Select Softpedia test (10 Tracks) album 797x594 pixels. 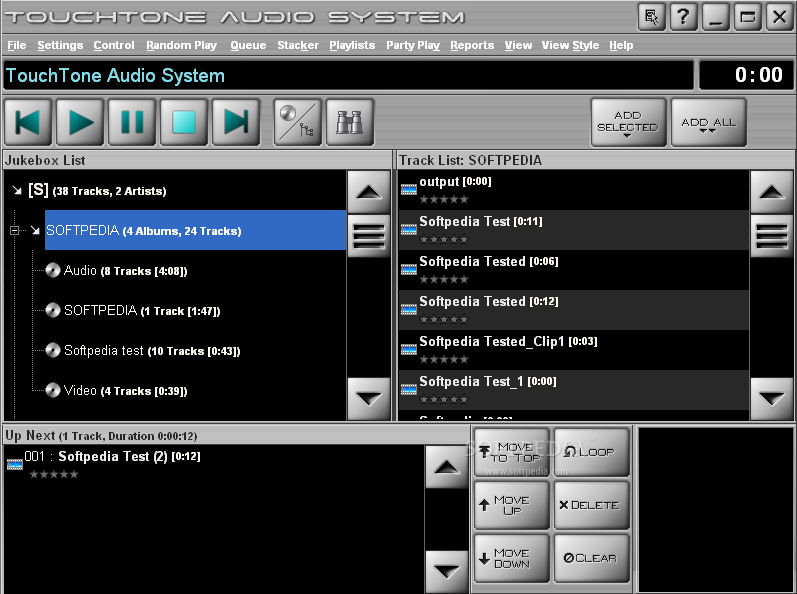tap(152, 351)
